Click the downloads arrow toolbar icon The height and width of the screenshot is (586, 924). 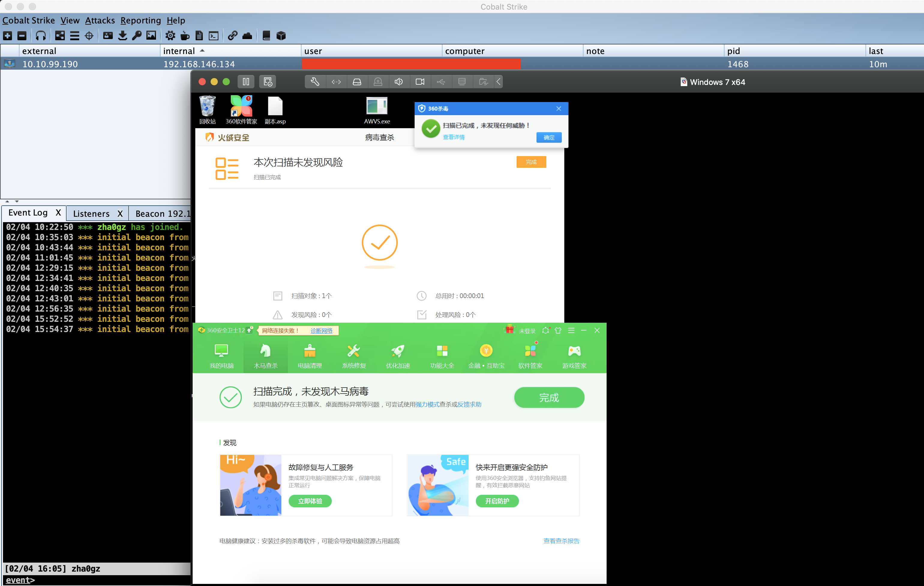coord(122,36)
